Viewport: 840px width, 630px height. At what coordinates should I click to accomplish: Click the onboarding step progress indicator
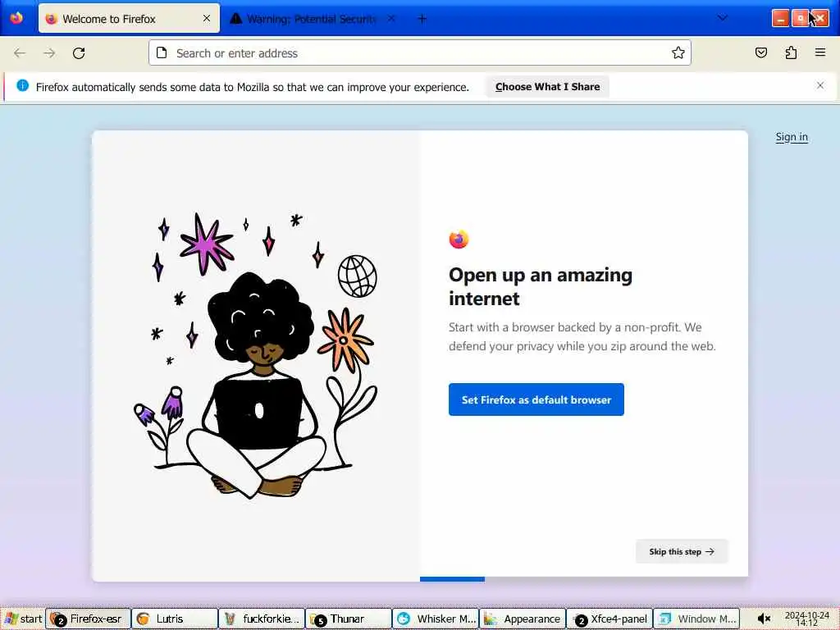452,579
